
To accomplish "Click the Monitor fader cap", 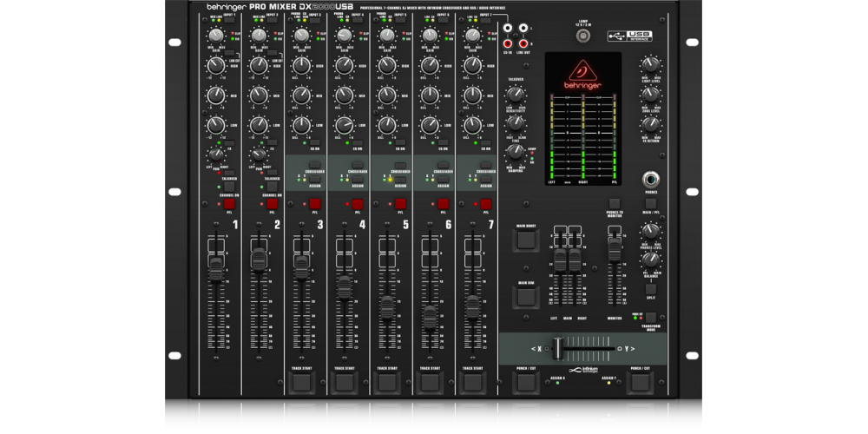I will tap(615, 248).
